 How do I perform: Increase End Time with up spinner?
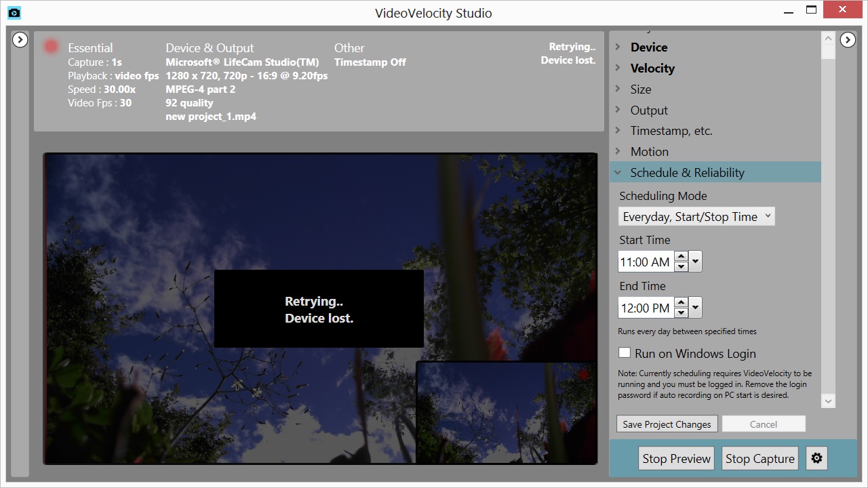[x=681, y=303]
